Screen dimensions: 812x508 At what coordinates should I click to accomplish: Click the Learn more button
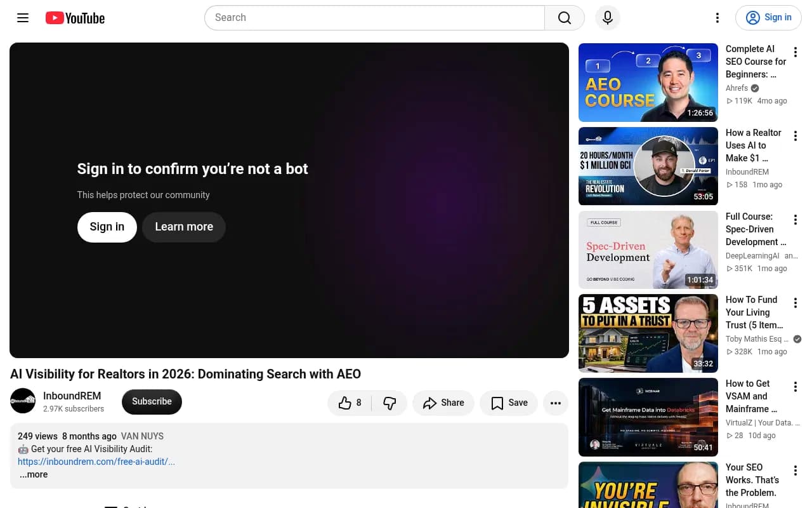pos(184,227)
